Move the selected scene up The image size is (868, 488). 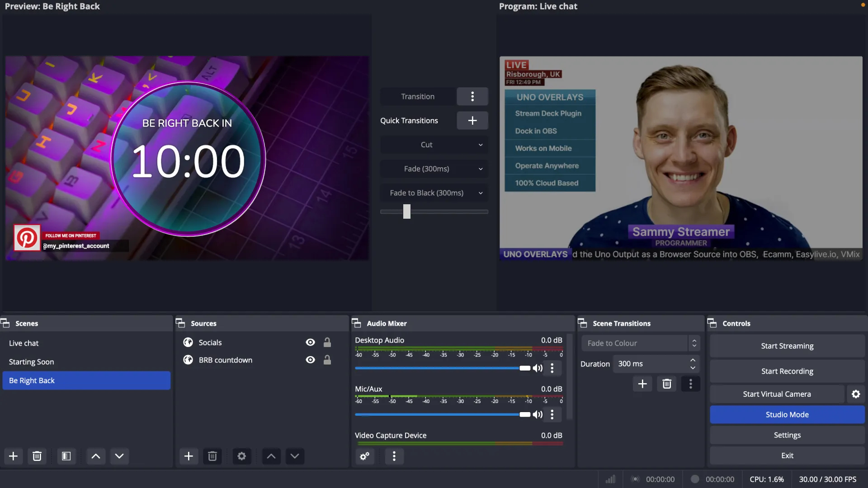point(95,456)
